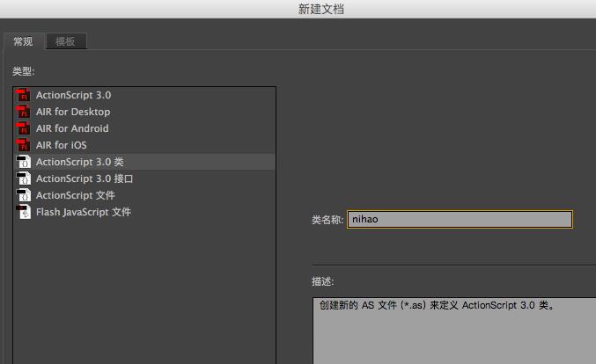Click the ActionScript 文件 icon
This screenshot has height=364, width=596.
click(23, 195)
